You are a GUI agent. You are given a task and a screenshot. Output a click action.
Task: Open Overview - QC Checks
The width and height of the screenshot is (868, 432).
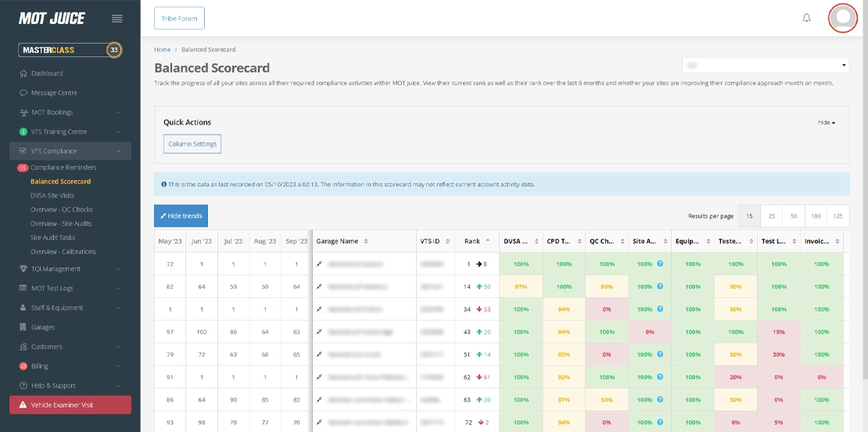[x=62, y=210]
